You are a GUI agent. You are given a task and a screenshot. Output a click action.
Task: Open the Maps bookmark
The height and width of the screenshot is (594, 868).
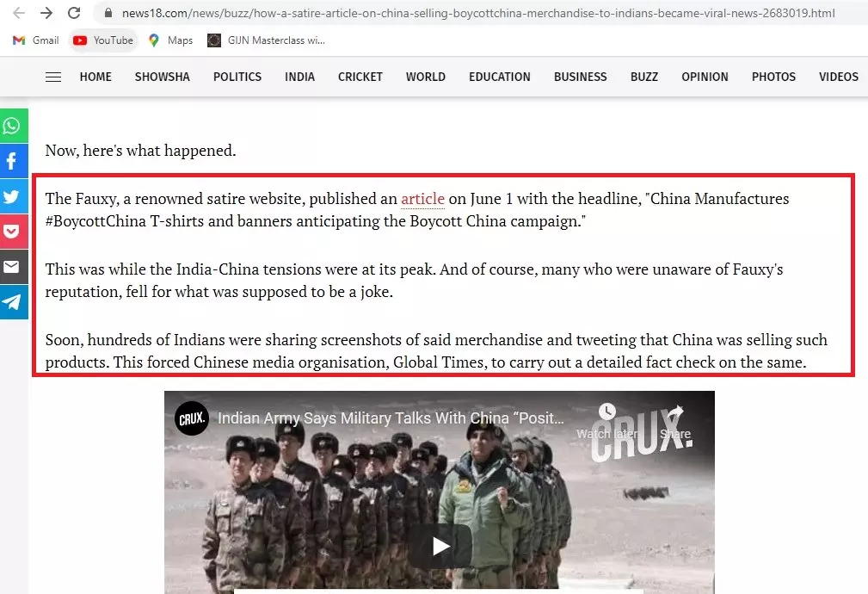(x=170, y=40)
